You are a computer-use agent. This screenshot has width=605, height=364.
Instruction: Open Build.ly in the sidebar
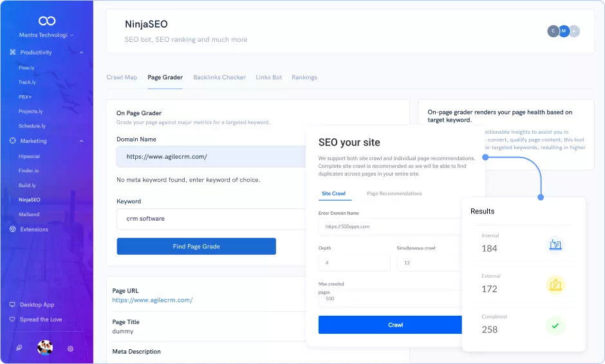(x=27, y=185)
